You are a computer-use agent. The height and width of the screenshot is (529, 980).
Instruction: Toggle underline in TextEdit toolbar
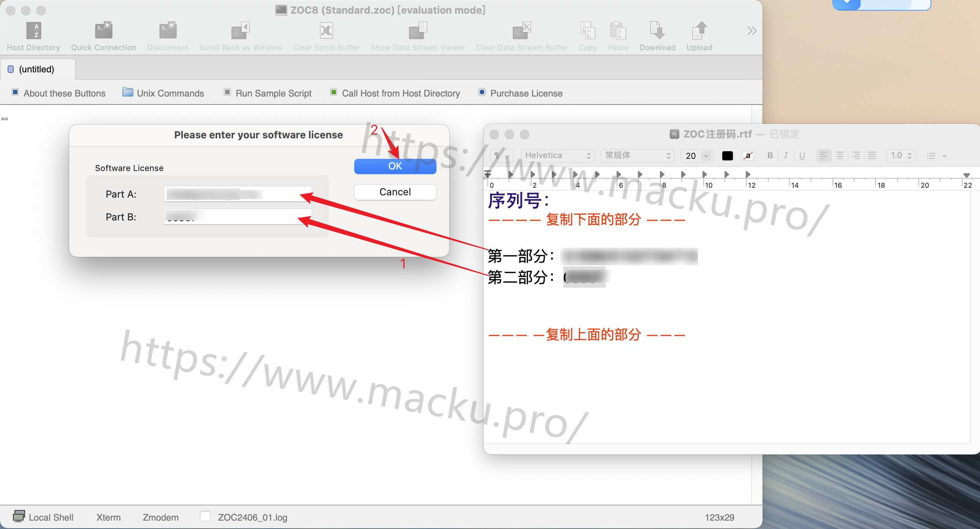click(802, 155)
